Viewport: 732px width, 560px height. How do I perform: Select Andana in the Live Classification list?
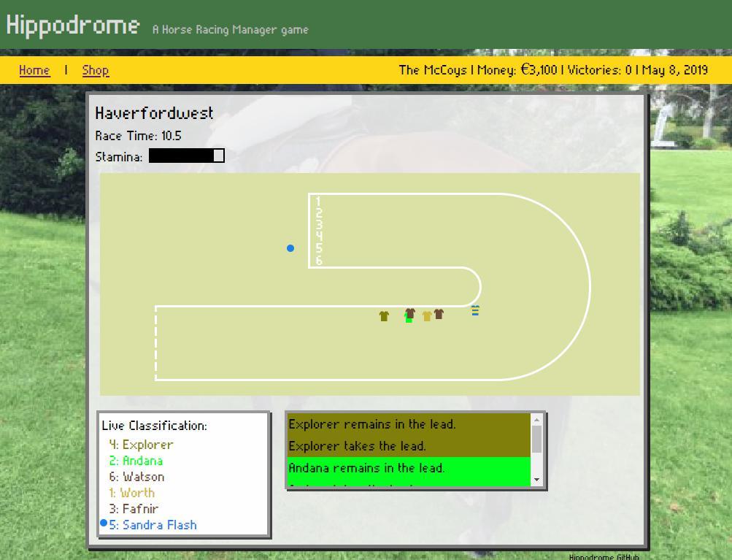136,461
